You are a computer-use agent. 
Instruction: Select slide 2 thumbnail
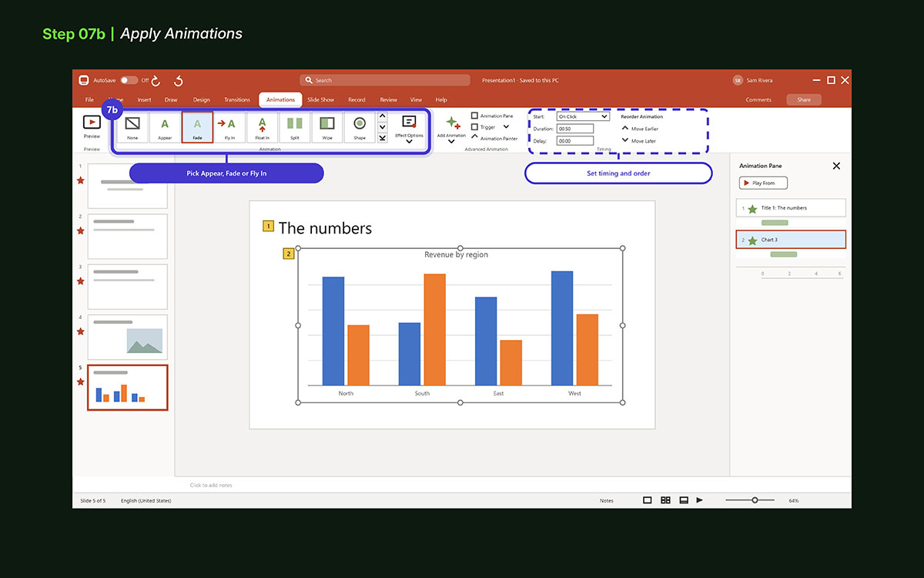pyautogui.click(x=128, y=237)
